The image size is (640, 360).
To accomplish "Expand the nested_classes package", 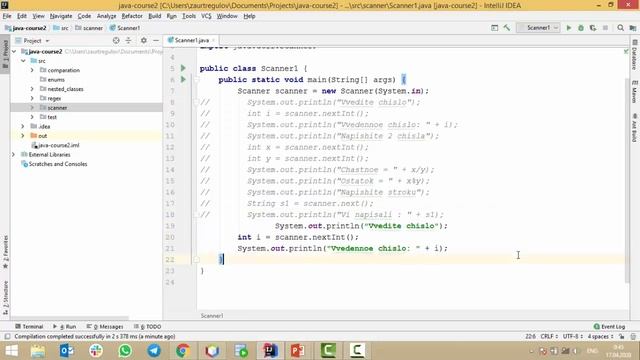I will 32,89.
